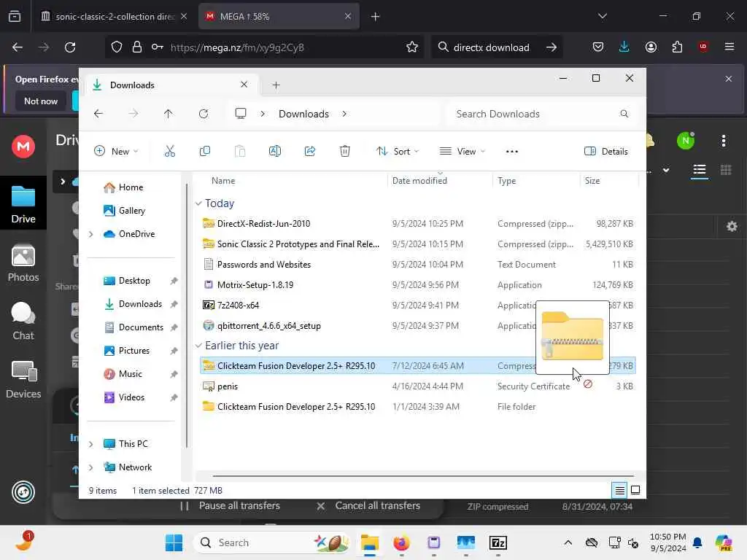
Task: Switch to sonic-classic-2-collection Firefox tab
Action: [115, 17]
